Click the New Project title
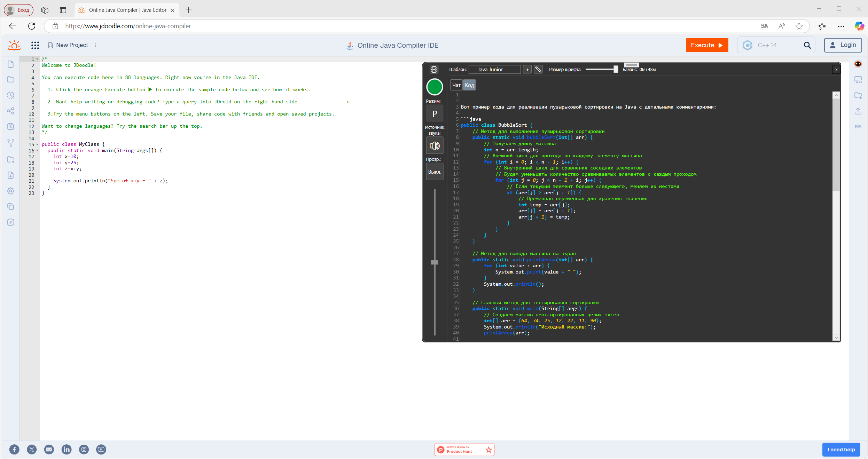The width and height of the screenshot is (868, 459). [x=72, y=45]
